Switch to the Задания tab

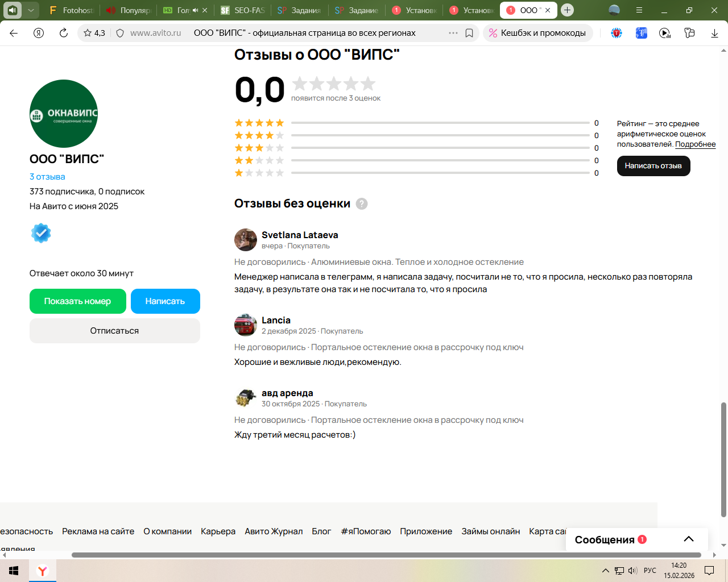pyautogui.click(x=300, y=10)
